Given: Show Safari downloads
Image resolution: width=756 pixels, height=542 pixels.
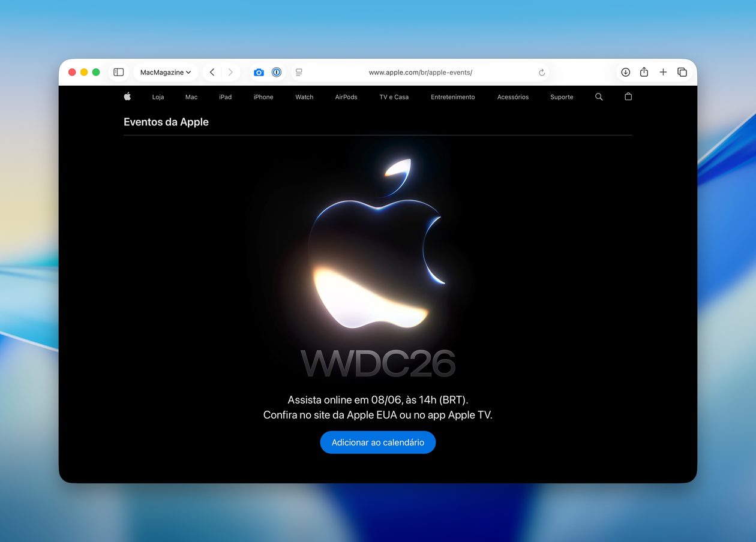Looking at the screenshot, I should point(625,72).
